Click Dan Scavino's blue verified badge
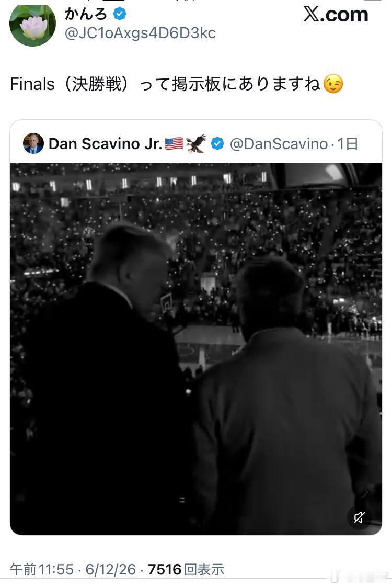Image resolution: width=392 pixels, height=587 pixels. (217, 144)
